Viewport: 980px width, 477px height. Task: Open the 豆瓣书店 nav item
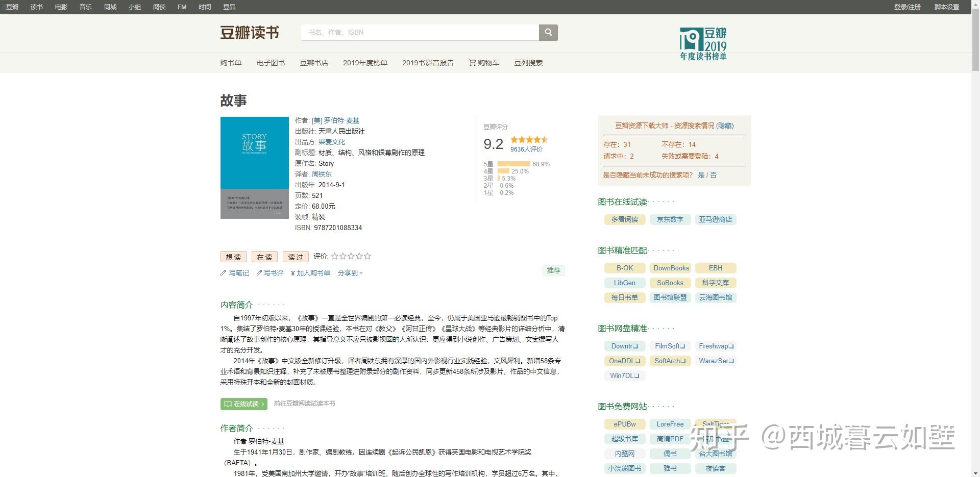click(314, 63)
